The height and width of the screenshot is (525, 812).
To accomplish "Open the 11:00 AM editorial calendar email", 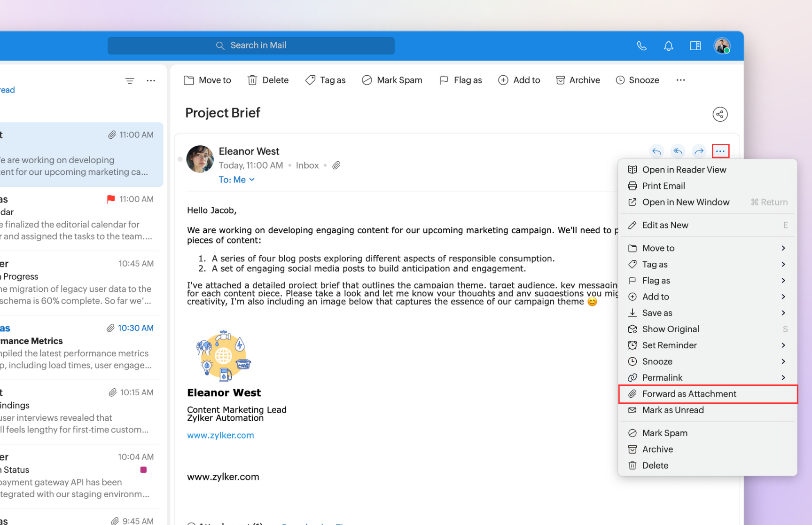I will (79, 218).
